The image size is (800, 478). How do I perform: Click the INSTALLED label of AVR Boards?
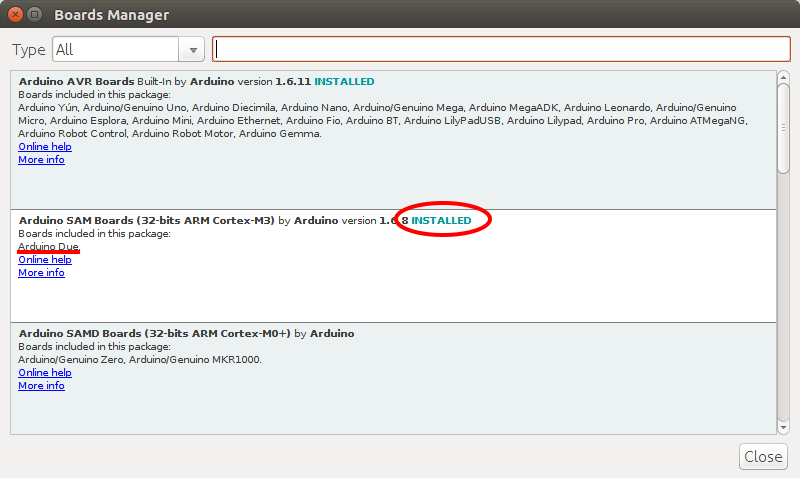(344, 82)
